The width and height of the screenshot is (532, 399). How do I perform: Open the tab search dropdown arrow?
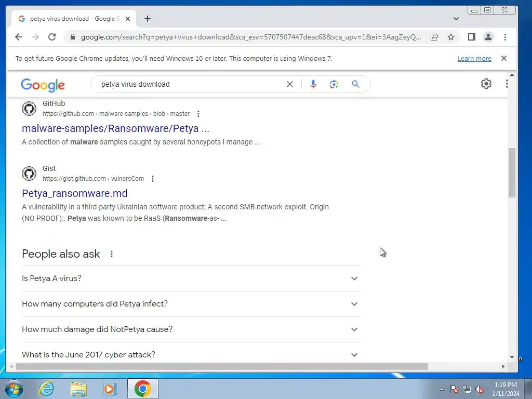(456, 19)
